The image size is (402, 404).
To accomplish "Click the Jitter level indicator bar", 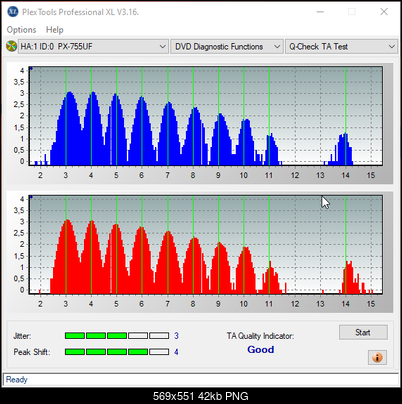I will click(x=117, y=336).
